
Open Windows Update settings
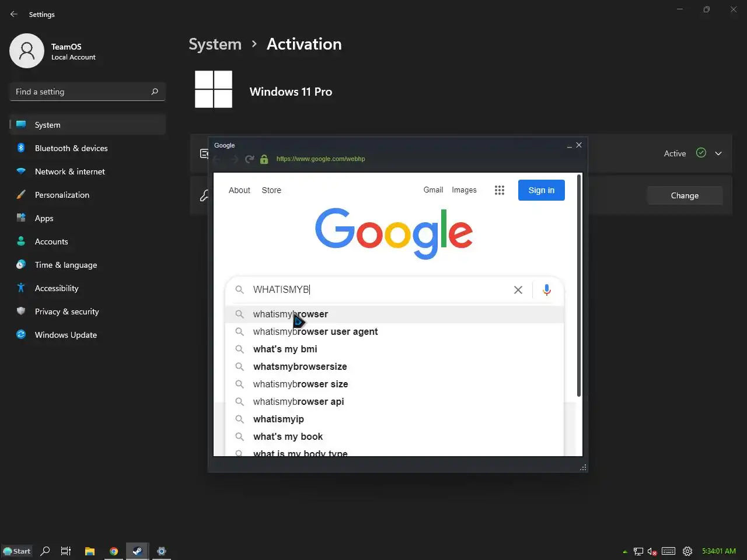click(x=88, y=335)
